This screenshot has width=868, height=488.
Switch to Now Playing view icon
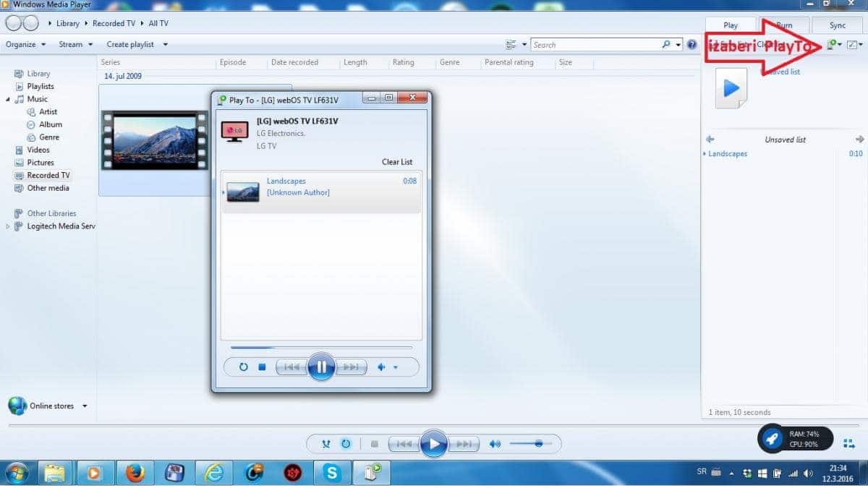pos(848,442)
